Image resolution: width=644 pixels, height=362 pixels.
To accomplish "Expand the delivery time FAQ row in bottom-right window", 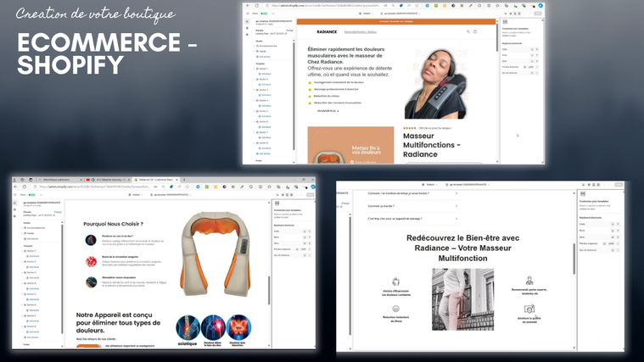I will 412,193.
